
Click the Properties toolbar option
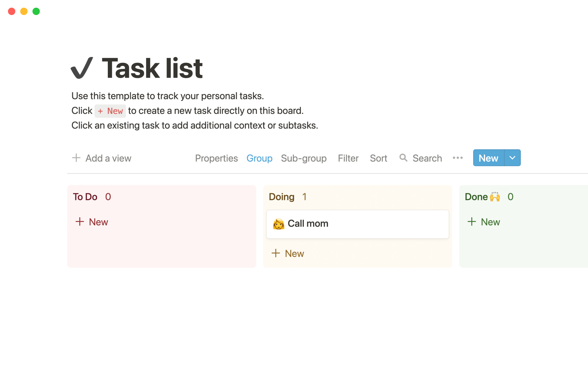click(216, 157)
